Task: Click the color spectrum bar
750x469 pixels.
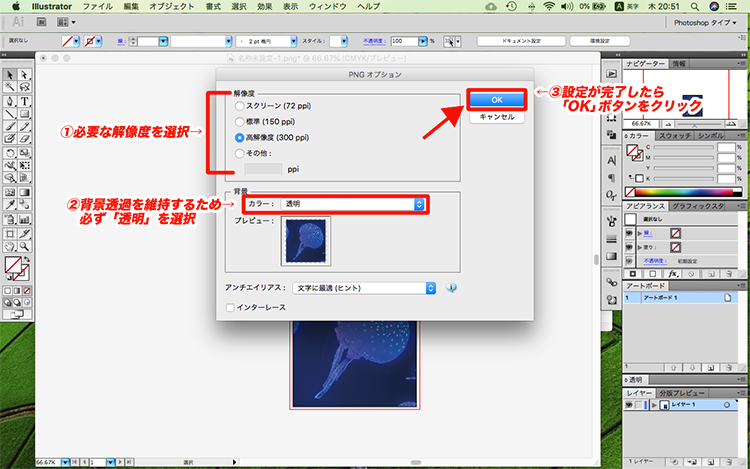Action: (x=684, y=193)
